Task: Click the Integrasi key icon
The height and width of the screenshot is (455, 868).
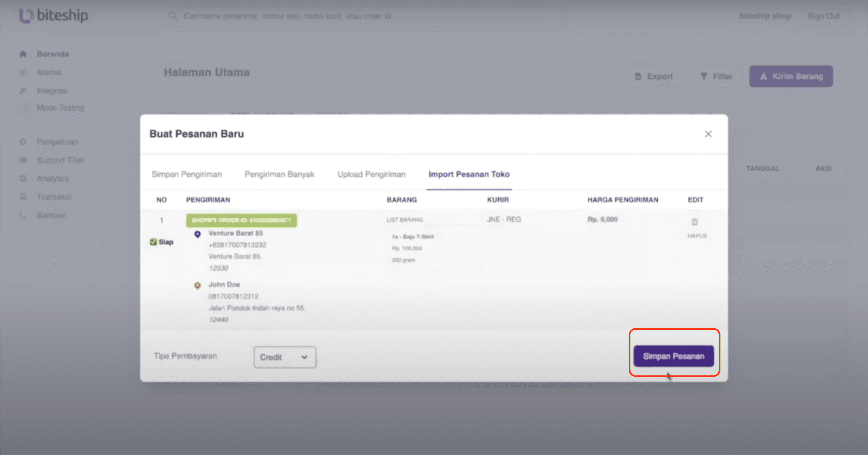Action: [x=23, y=91]
